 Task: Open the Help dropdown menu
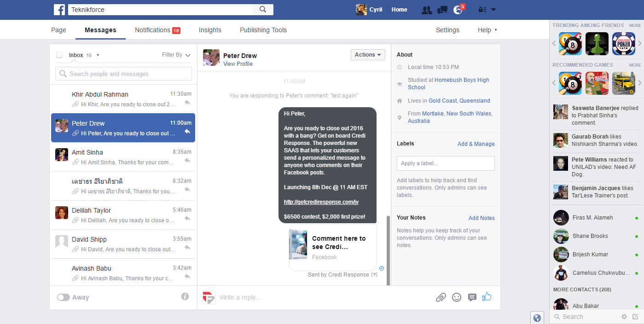coord(487,30)
